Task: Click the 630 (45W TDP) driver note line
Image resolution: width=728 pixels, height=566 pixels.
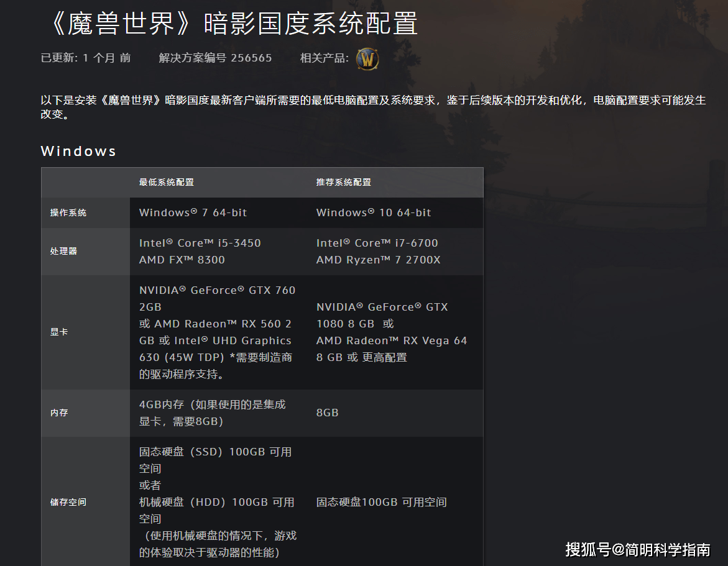Action: coord(216,357)
